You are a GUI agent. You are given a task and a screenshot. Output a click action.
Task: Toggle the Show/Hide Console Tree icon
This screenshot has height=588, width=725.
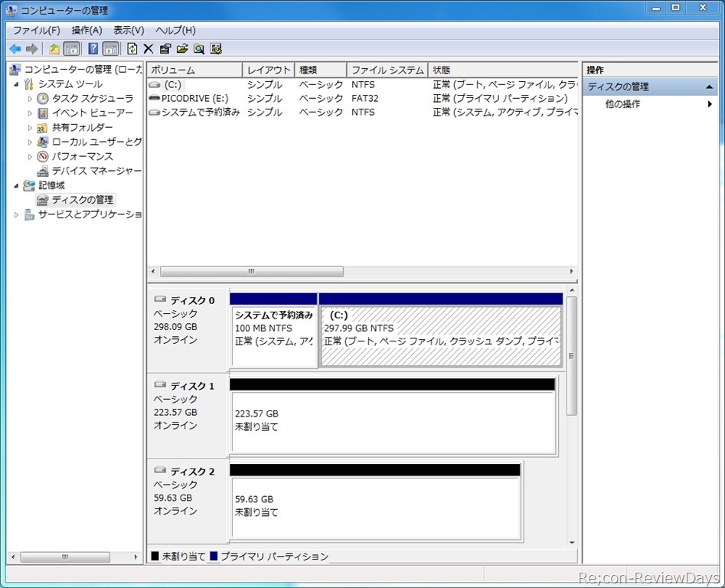tap(72, 48)
